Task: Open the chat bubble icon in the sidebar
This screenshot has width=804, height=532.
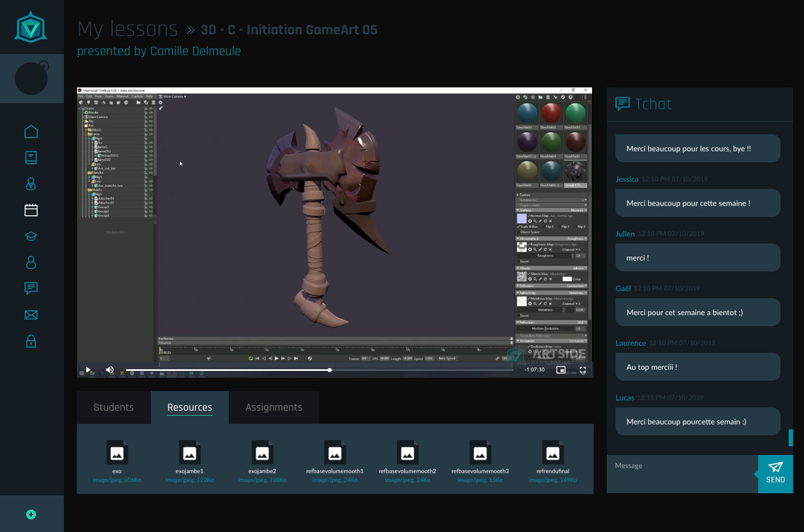Action: [x=31, y=288]
